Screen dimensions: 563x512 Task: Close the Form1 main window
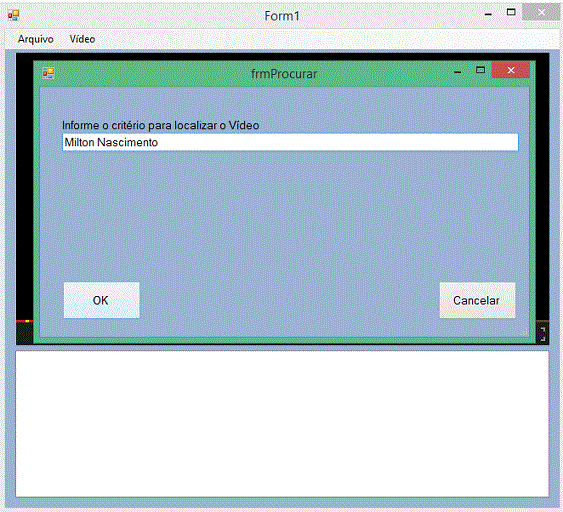click(541, 13)
